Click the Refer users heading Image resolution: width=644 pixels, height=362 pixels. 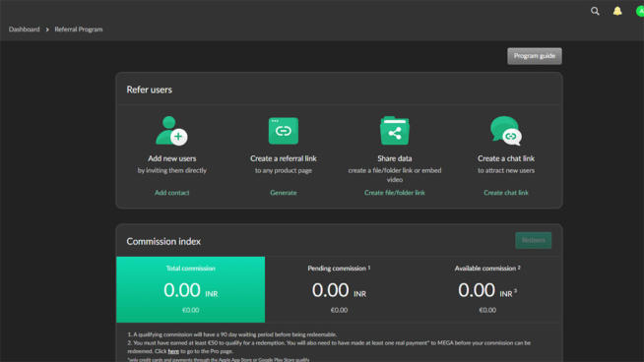click(149, 90)
